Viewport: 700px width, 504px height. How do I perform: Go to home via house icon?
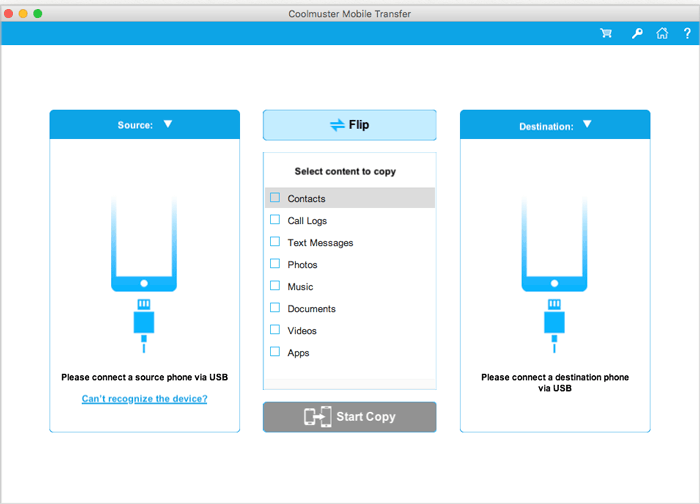coord(662,33)
